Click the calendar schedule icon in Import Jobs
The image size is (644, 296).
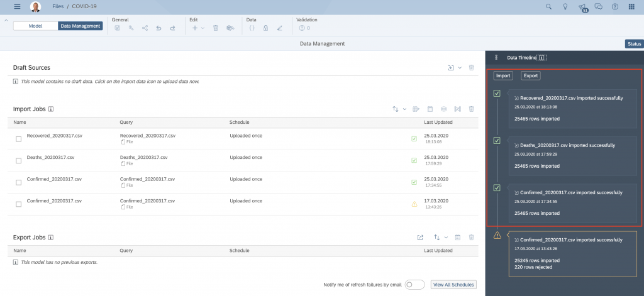(430, 109)
